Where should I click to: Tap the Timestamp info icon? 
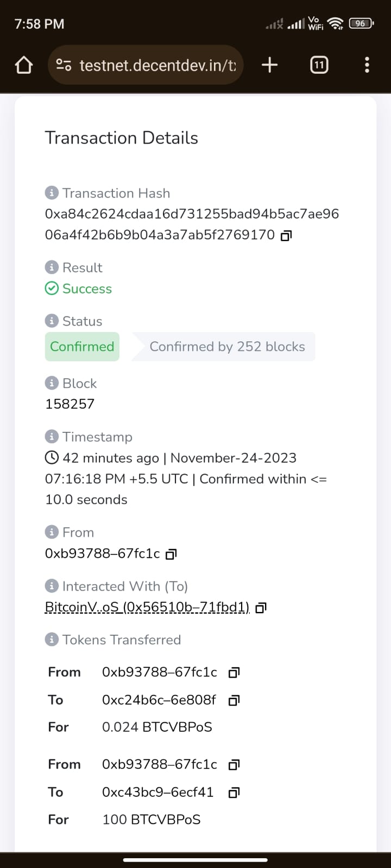pyautogui.click(x=52, y=437)
